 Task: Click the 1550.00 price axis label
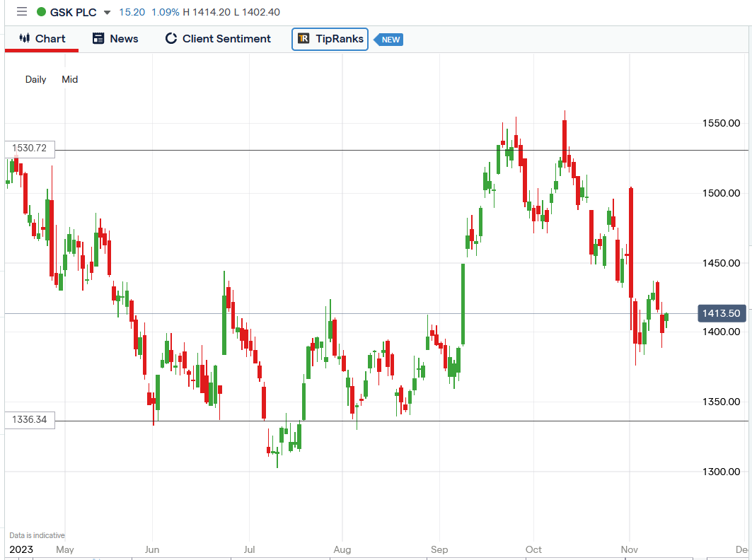tap(721, 123)
